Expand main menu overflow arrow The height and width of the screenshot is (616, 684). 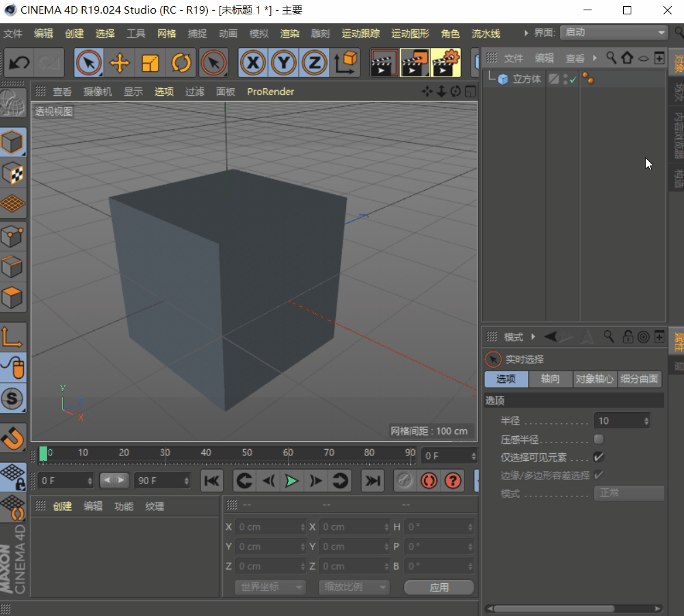[x=526, y=33]
